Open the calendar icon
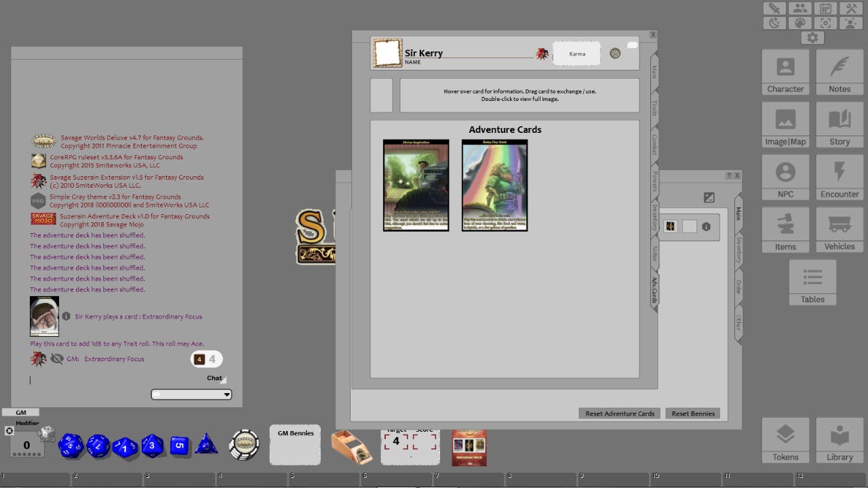 pos(825,8)
